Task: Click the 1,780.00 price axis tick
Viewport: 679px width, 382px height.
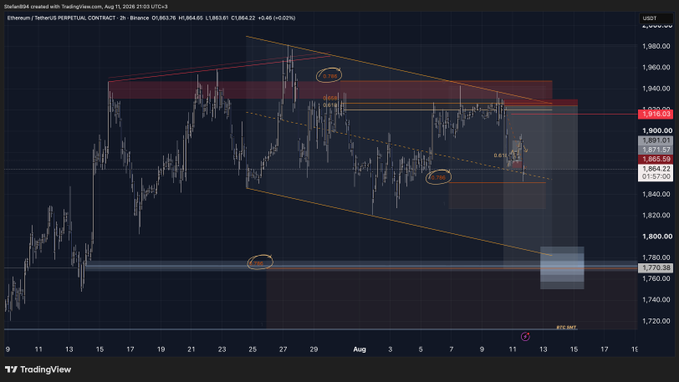Action: [656, 258]
